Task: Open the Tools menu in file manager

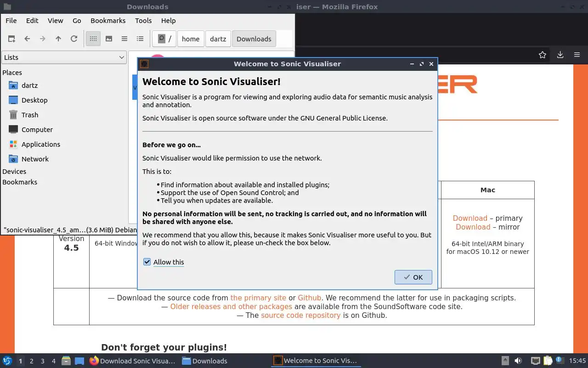Action: click(x=143, y=20)
